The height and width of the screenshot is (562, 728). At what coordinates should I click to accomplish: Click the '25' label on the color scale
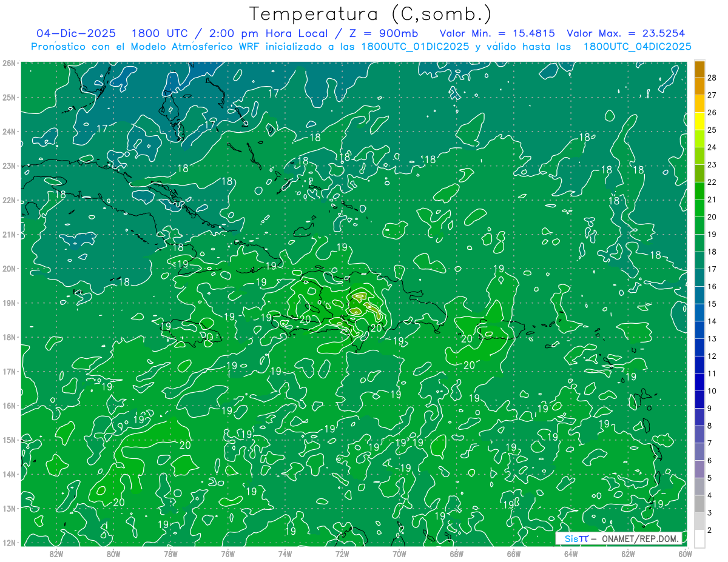click(x=712, y=130)
